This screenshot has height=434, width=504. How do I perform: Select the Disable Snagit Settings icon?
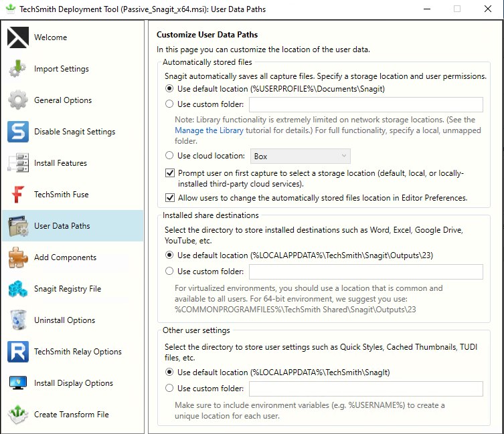pos(18,132)
